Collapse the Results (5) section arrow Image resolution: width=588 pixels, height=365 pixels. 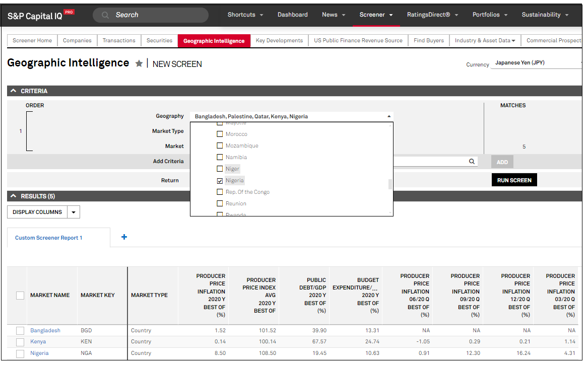click(x=14, y=196)
